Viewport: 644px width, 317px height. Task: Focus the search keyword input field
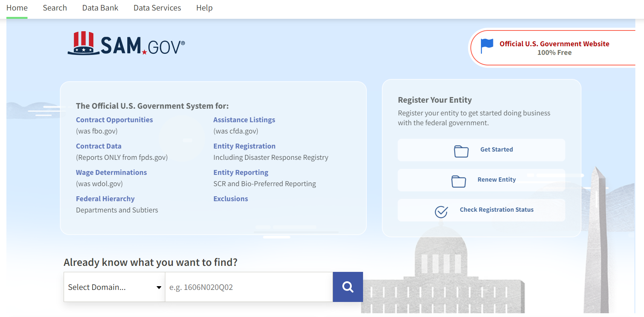click(x=249, y=287)
